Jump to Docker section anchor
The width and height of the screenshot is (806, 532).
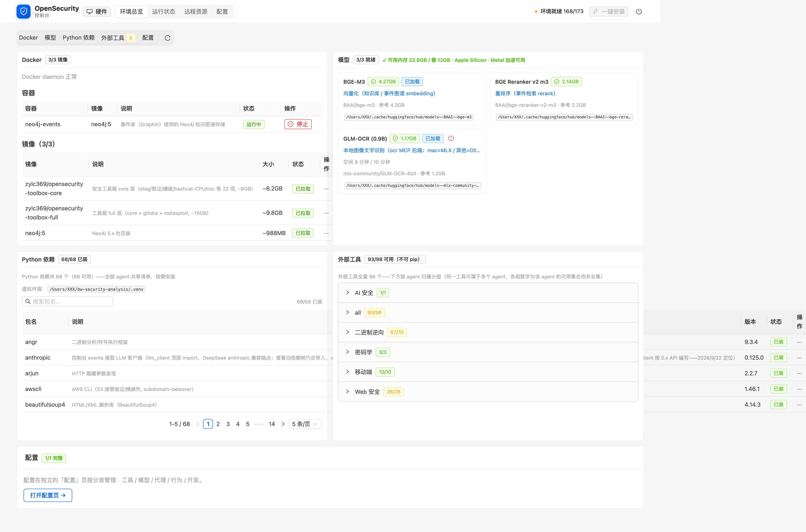point(28,38)
